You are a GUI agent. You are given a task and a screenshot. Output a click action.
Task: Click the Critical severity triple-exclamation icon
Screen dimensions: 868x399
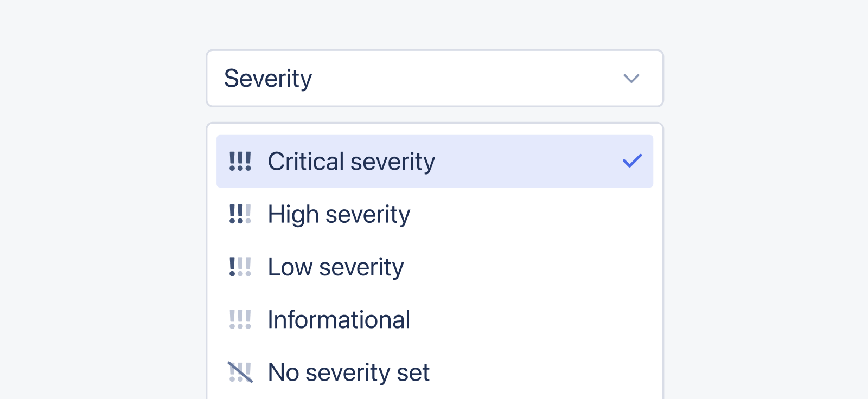(x=240, y=161)
